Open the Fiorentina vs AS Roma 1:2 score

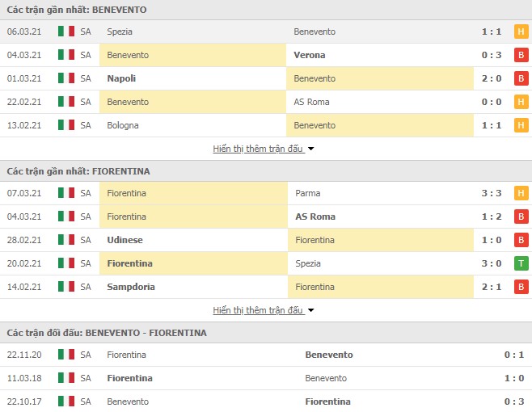492,217
